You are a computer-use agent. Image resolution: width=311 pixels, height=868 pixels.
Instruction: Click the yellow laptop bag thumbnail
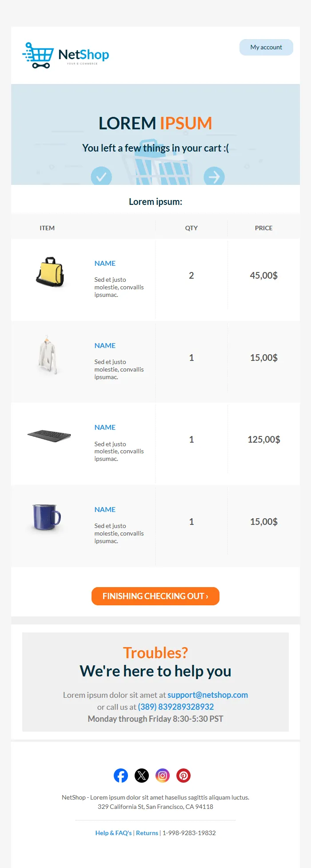coord(50,272)
